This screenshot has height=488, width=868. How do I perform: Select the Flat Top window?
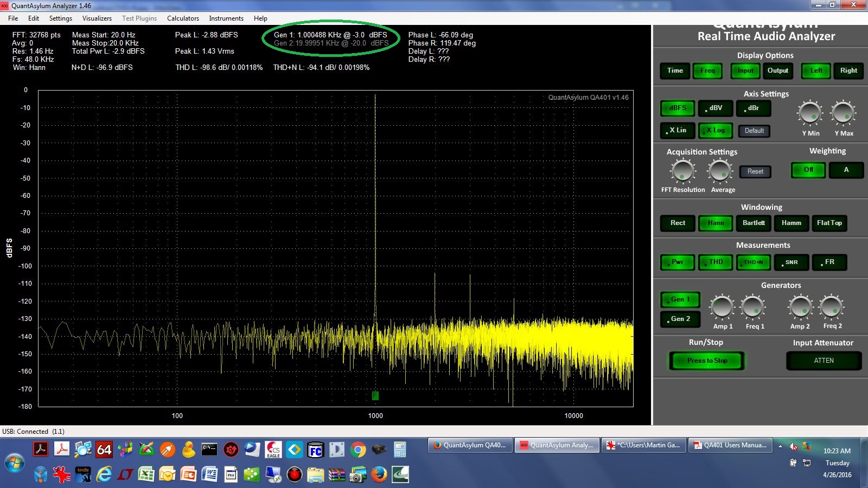pyautogui.click(x=829, y=223)
